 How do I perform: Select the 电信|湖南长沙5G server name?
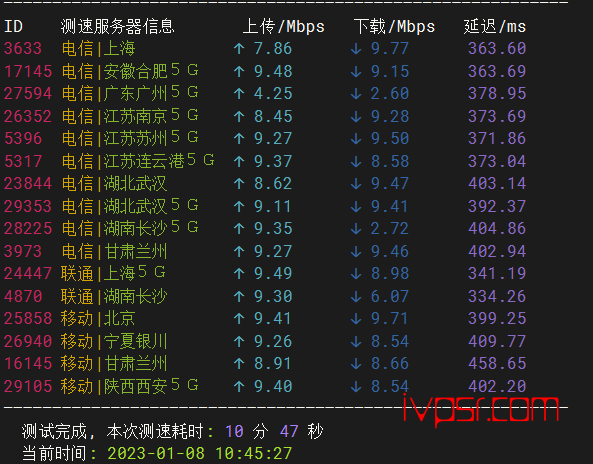pyautogui.click(x=130, y=228)
